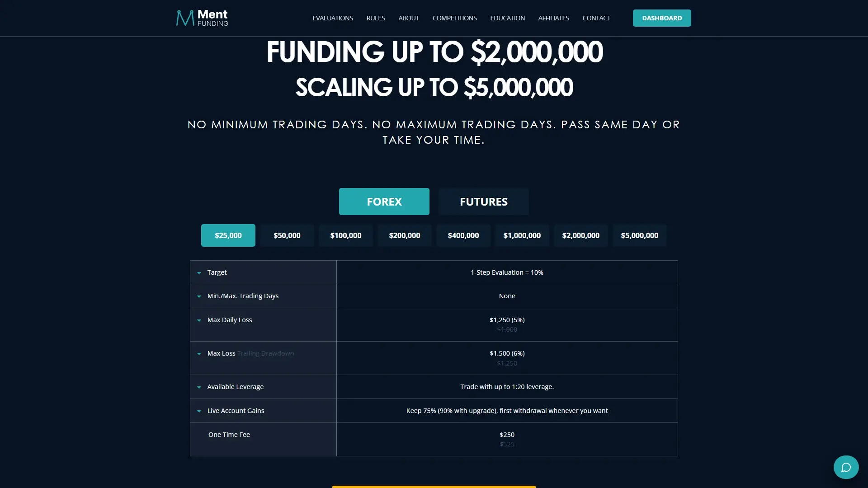Switch to the FUTURES tab
868x488 pixels.
pos(483,202)
